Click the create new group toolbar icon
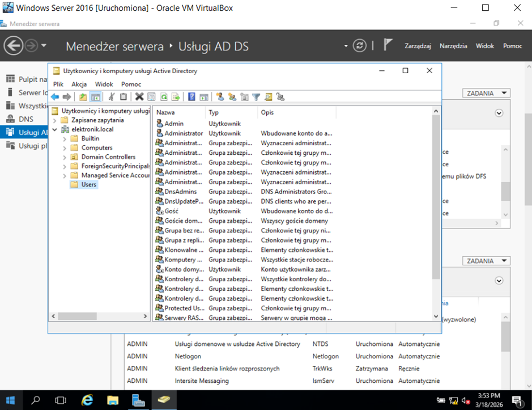 (x=232, y=97)
